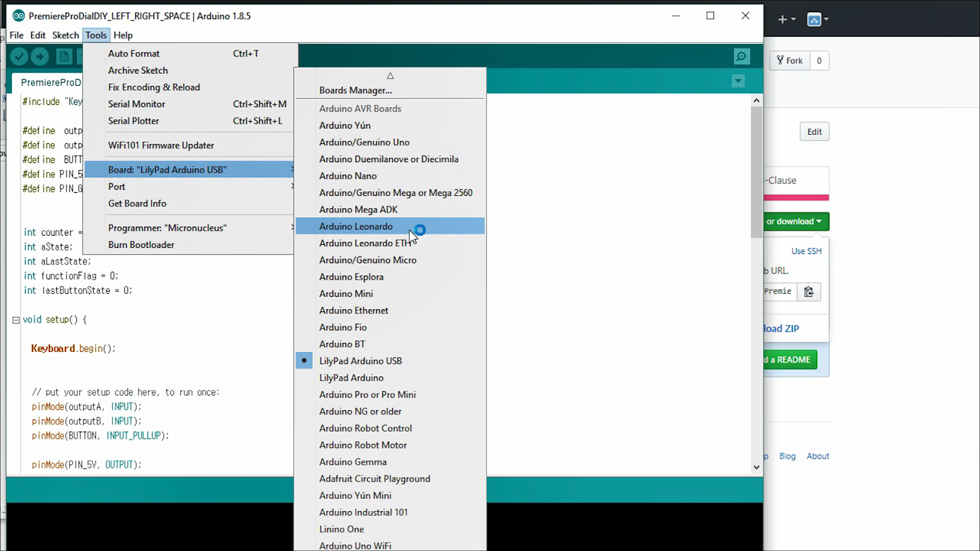Select Arduino Yún board
This screenshot has height=551, width=980.
pos(390,125)
